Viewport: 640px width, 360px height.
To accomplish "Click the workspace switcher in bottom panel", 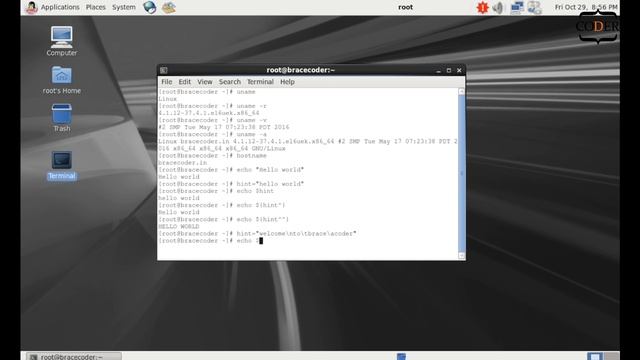I will pos(602,356).
